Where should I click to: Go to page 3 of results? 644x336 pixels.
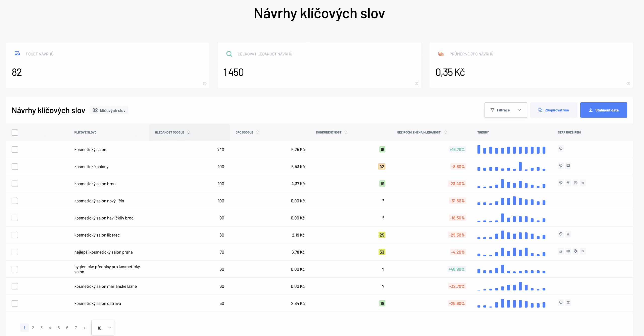(42, 328)
